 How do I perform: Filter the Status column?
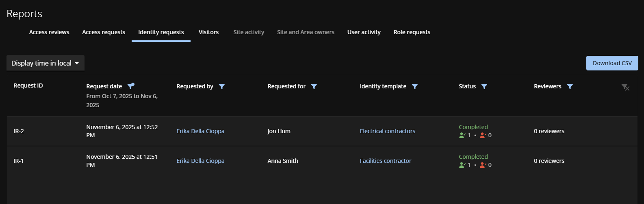[484, 86]
